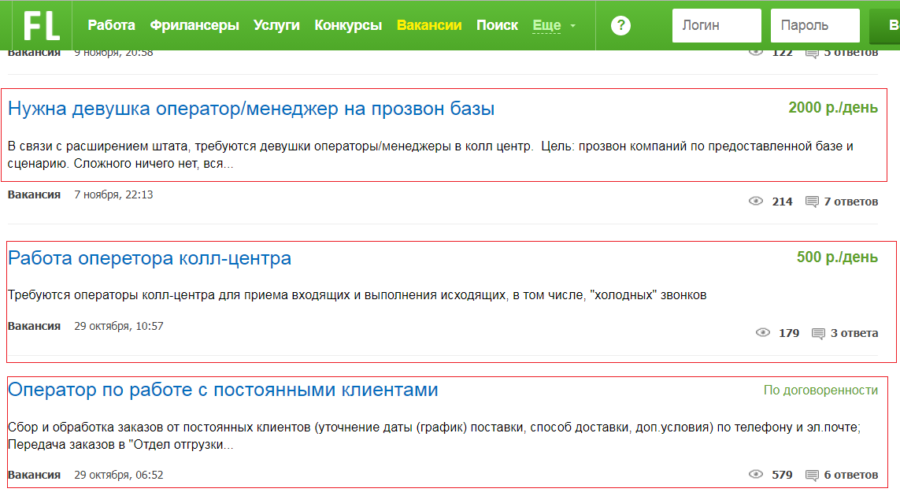Click the comment icon beside 6 ответов

[x=812, y=475]
